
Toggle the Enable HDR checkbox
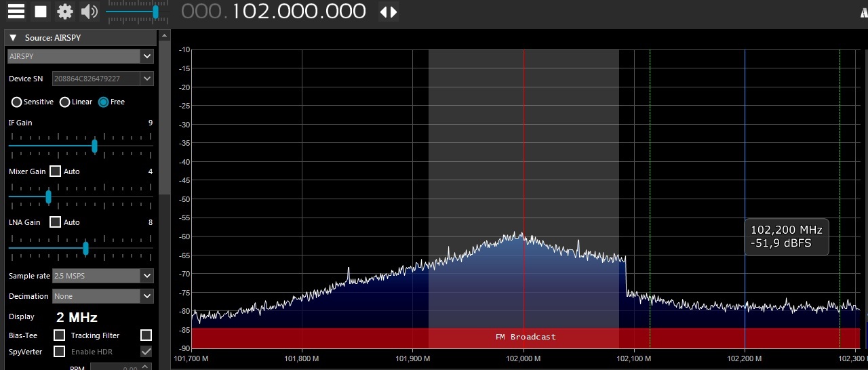coord(146,351)
